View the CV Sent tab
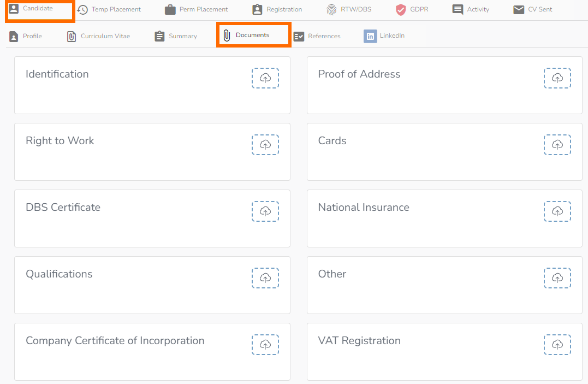Image resolution: width=588 pixels, height=384 pixels. pos(533,9)
